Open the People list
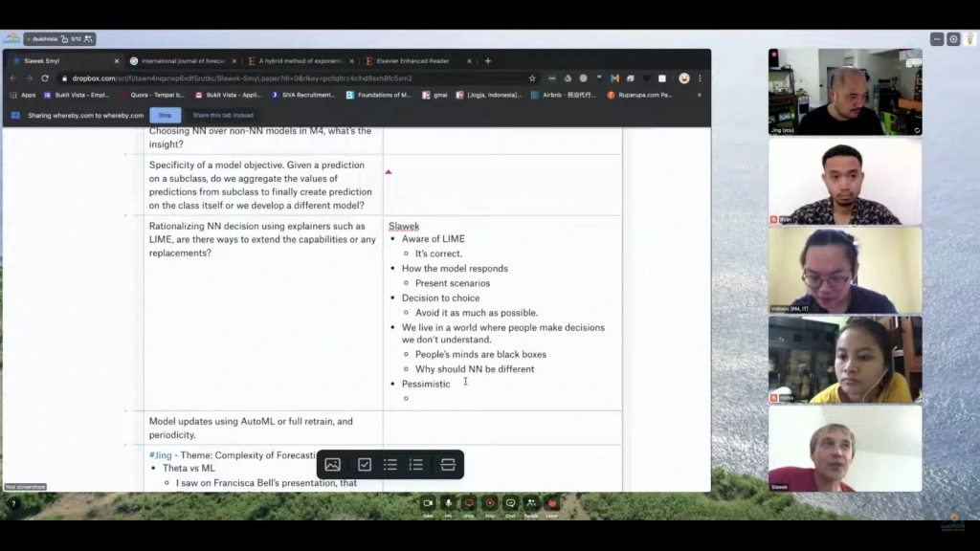Viewport: 980px width, 551px height. tap(530, 503)
